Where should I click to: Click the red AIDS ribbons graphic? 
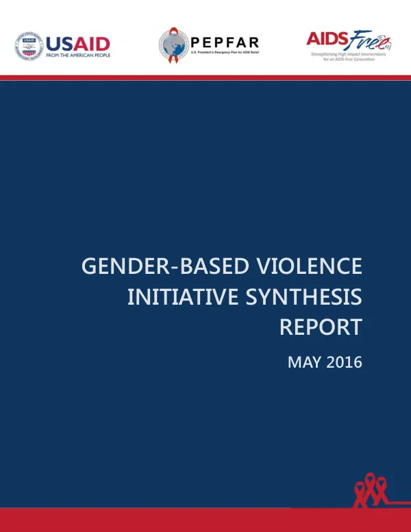click(x=371, y=490)
